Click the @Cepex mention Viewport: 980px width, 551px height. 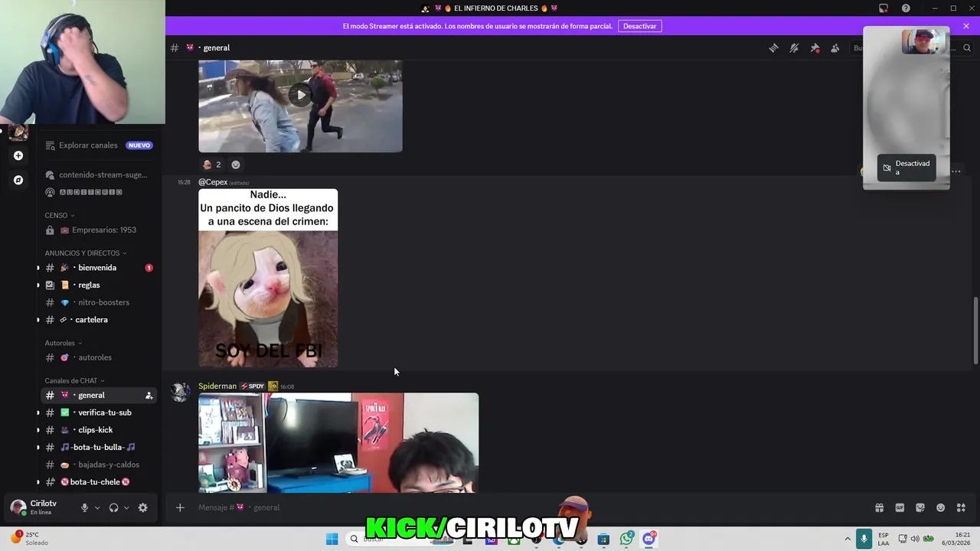213,182
